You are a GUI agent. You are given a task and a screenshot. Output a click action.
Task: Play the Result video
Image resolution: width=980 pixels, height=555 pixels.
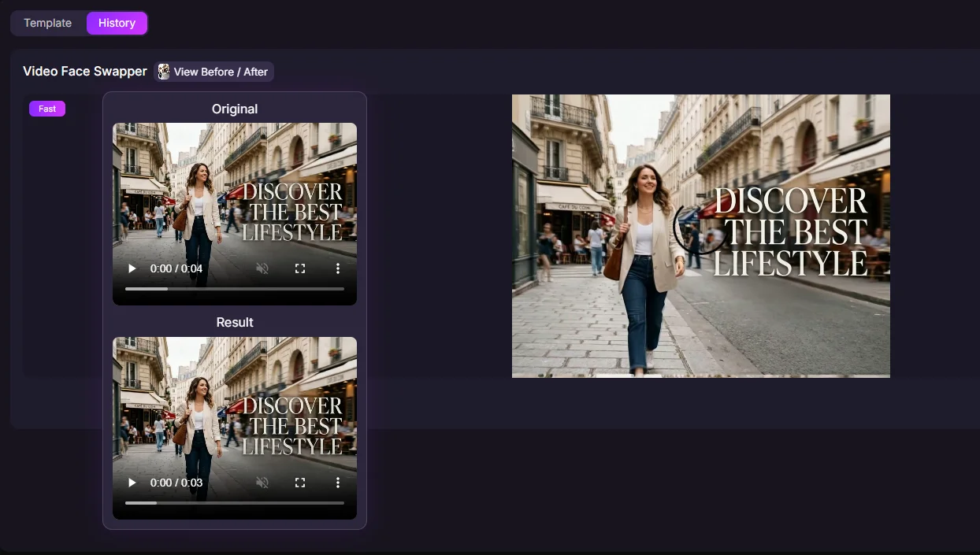[132, 483]
